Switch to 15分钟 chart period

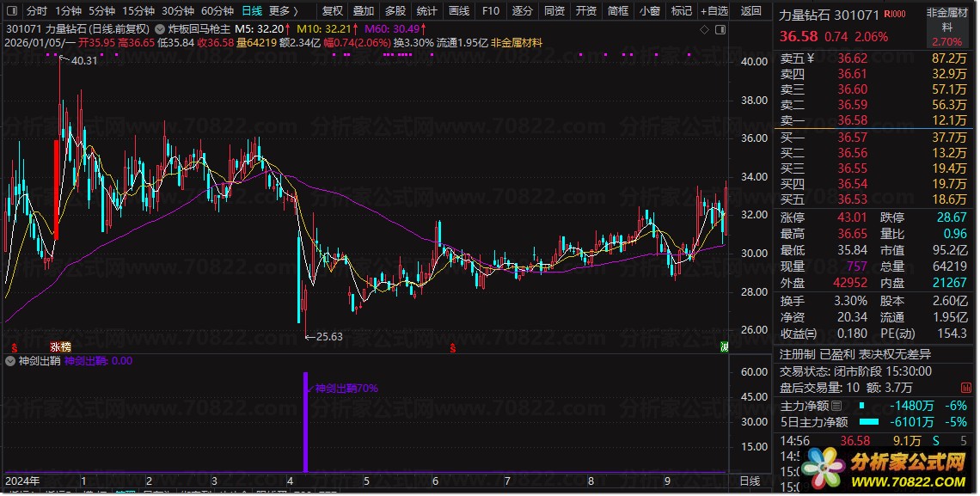tap(138, 10)
